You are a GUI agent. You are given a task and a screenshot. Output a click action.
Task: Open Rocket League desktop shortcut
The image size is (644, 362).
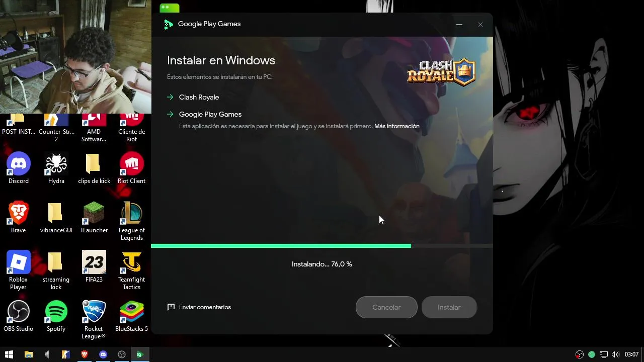pos(94,319)
